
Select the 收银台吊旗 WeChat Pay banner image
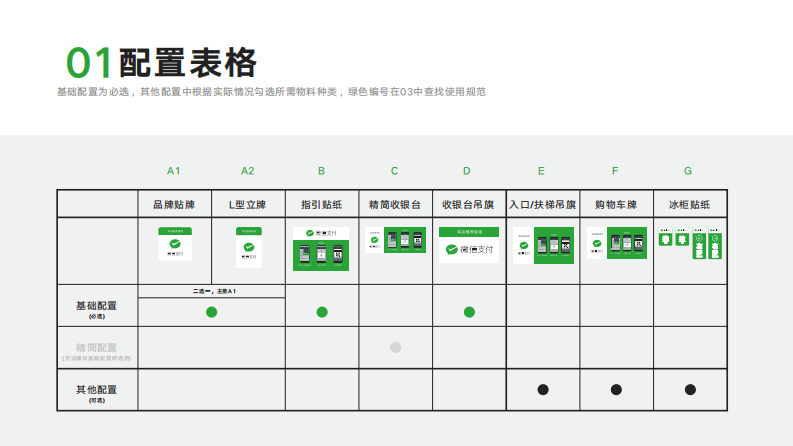pyautogui.click(x=468, y=245)
